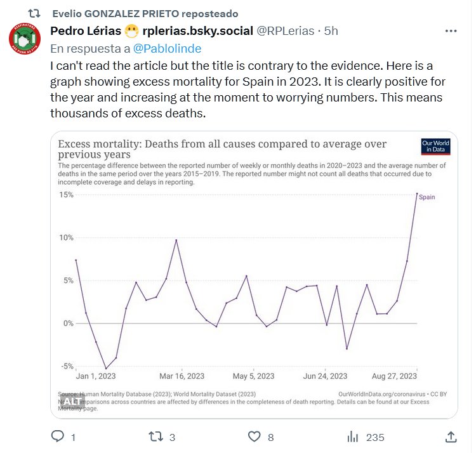
Task: Repost this tweet using the retweet icon
Action: [x=155, y=437]
